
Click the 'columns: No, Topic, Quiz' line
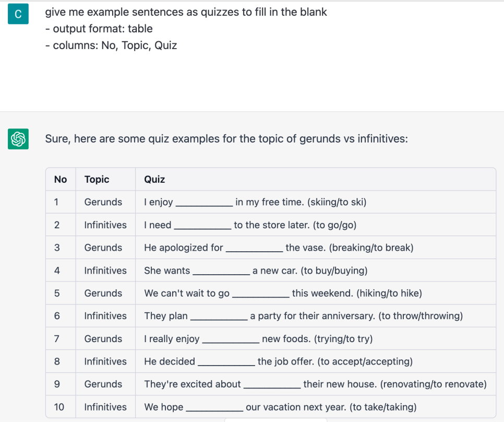coord(111,45)
